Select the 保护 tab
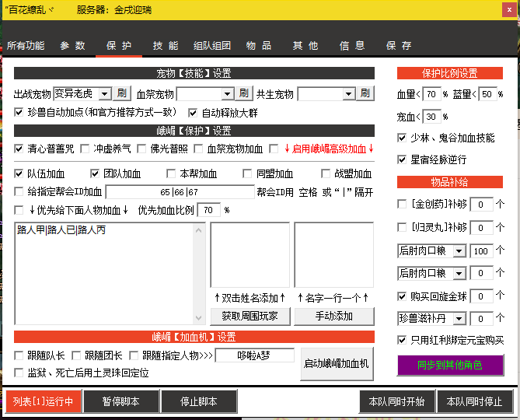Viewport: 520px width, 420px height. tap(119, 45)
